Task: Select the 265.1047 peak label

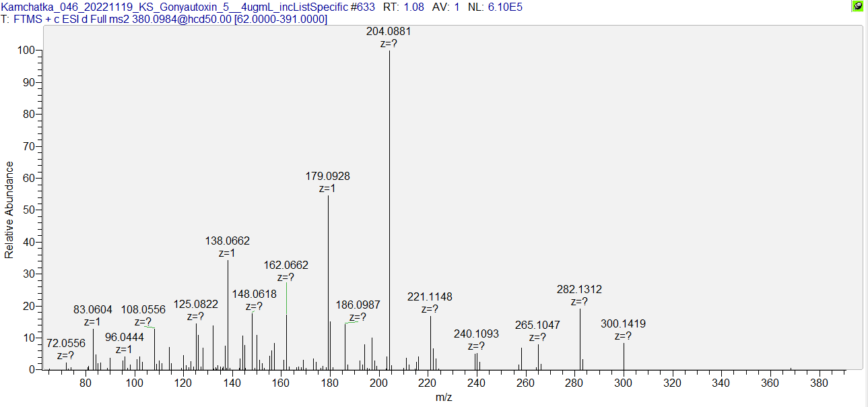Action: [537, 325]
